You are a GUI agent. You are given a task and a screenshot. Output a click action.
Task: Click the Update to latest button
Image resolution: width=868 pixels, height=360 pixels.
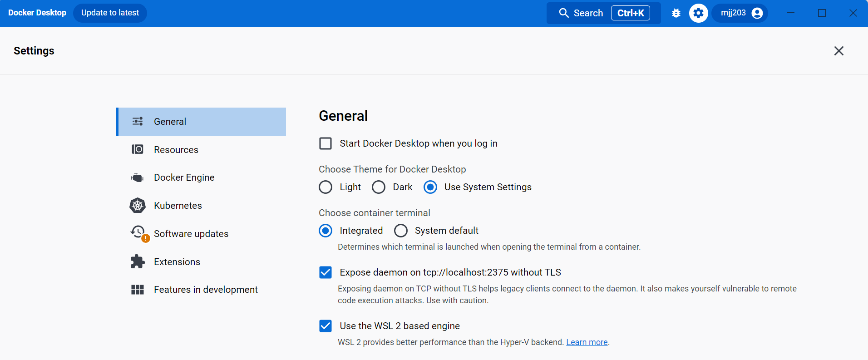coord(110,13)
